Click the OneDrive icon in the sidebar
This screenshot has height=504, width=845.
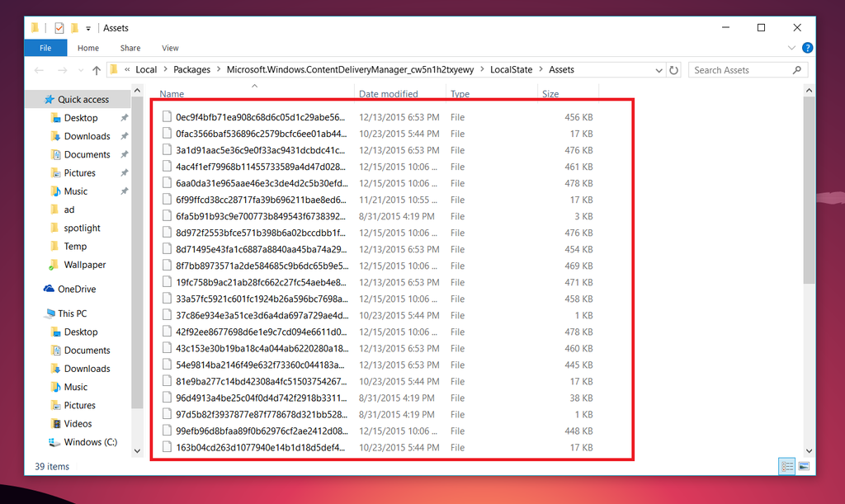pyautogui.click(x=50, y=289)
